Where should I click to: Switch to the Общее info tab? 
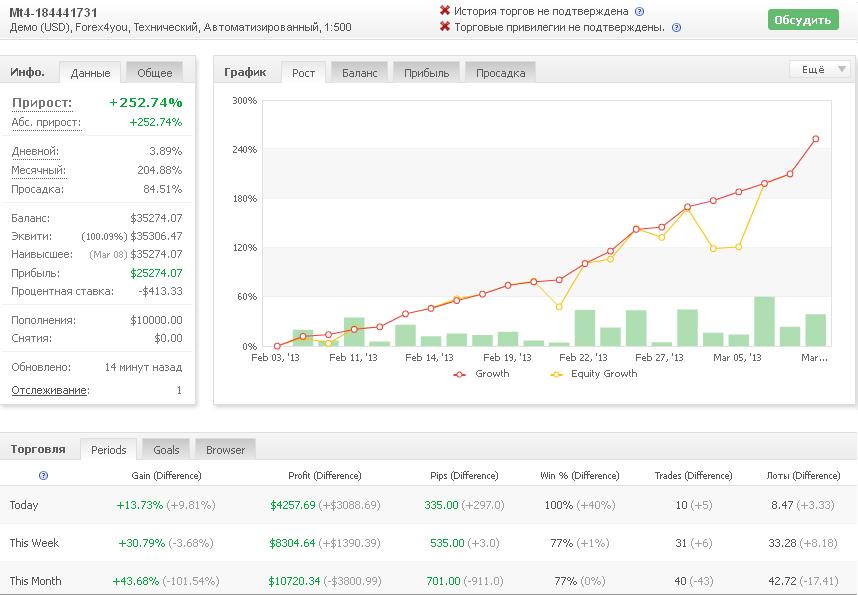pos(154,73)
